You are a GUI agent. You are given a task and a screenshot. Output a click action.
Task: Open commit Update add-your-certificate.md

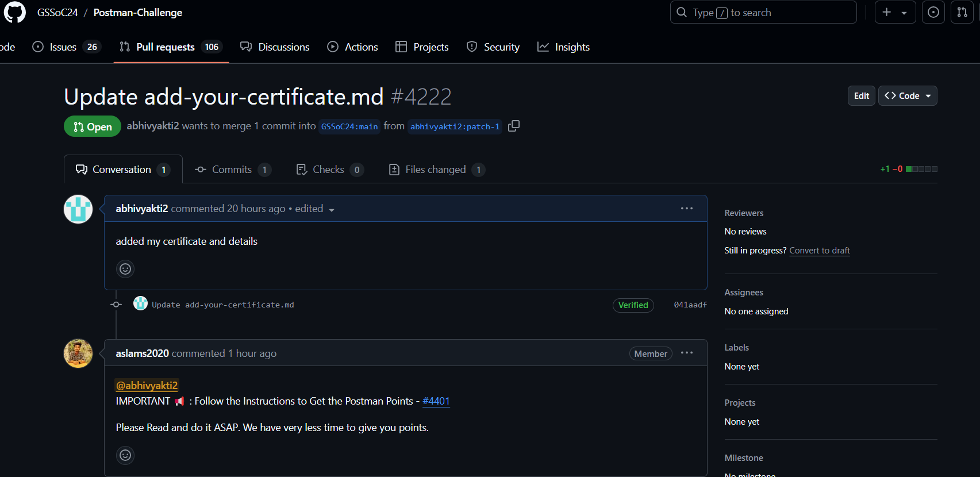[223, 305]
